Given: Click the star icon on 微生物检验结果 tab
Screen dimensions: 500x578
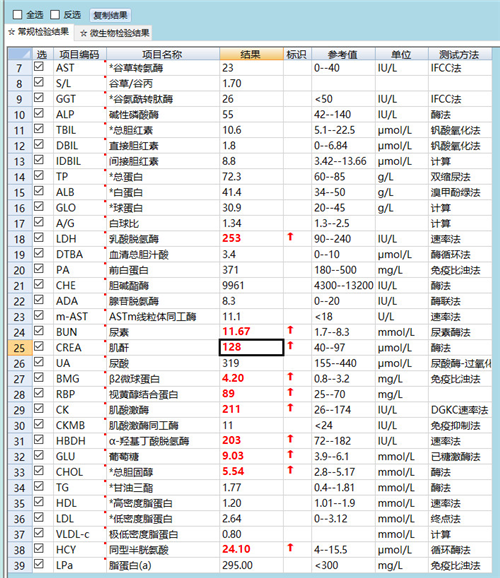Looking at the screenshot, I should coord(84,34).
